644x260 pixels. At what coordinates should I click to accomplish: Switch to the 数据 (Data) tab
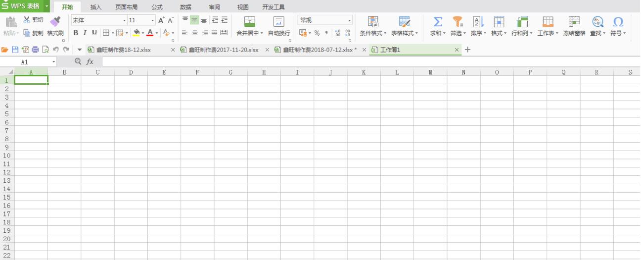coord(186,7)
